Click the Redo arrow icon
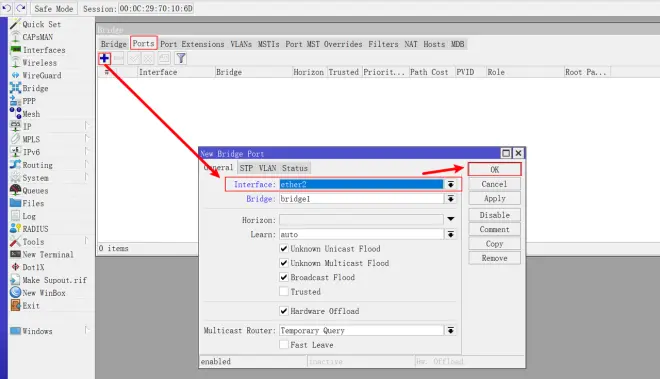660x379 pixels. click(21, 8)
